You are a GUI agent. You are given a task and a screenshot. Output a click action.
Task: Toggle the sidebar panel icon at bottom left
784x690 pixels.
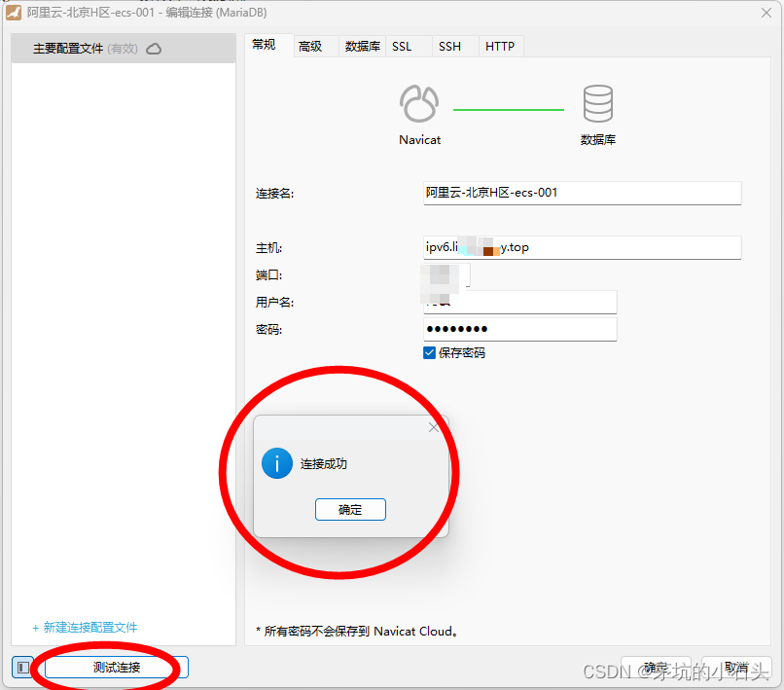coord(22,668)
